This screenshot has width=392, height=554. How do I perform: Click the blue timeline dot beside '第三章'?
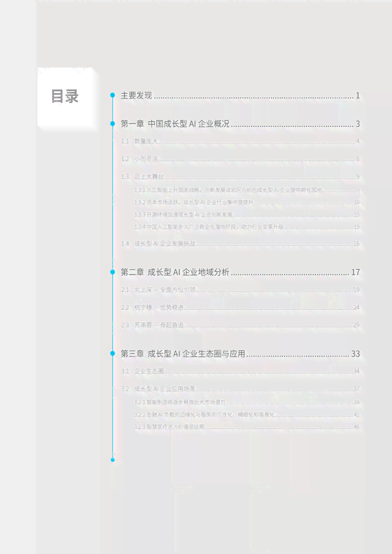(x=113, y=354)
